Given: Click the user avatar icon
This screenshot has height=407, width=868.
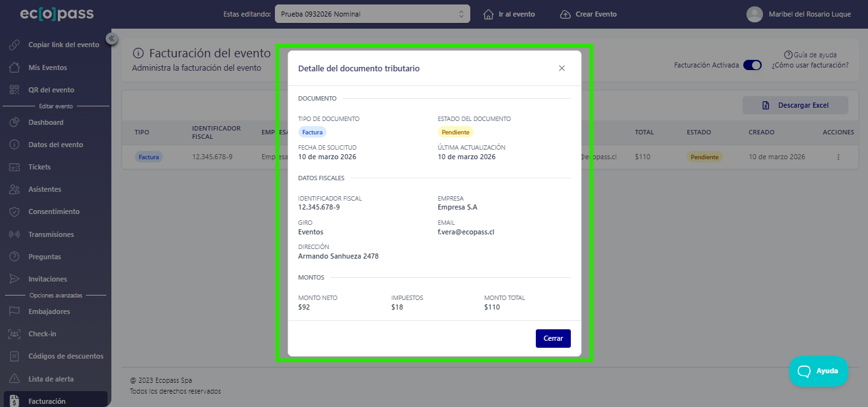Looking at the screenshot, I should [754, 14].
